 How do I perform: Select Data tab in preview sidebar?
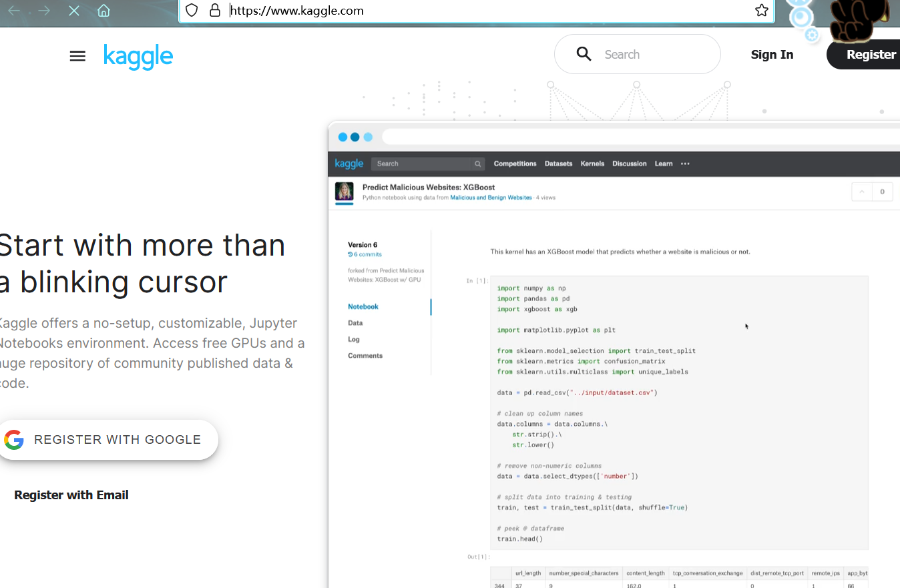tap(355, 323)
